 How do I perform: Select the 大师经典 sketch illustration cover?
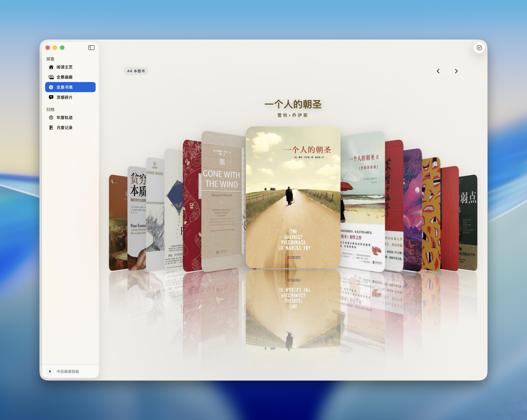(155, 214)
